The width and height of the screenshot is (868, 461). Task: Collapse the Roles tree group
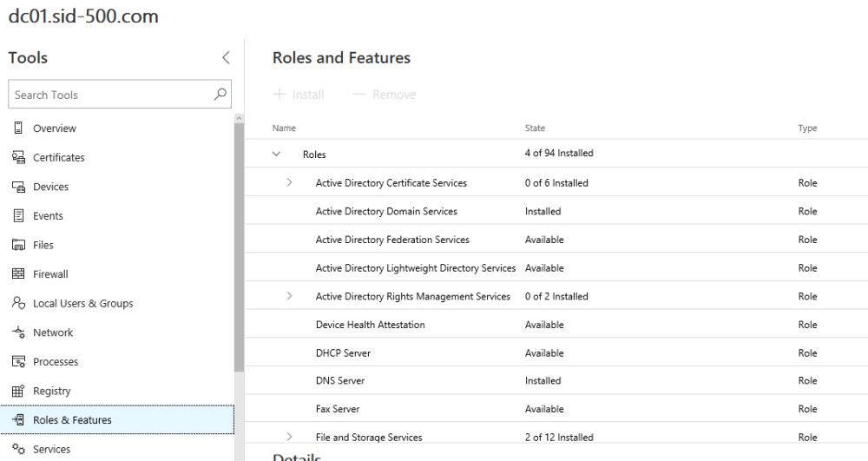point(277,155)
